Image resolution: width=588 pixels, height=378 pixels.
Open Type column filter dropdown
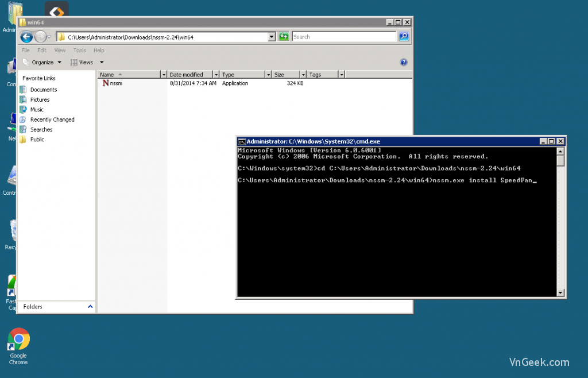(x=268, y=75)
